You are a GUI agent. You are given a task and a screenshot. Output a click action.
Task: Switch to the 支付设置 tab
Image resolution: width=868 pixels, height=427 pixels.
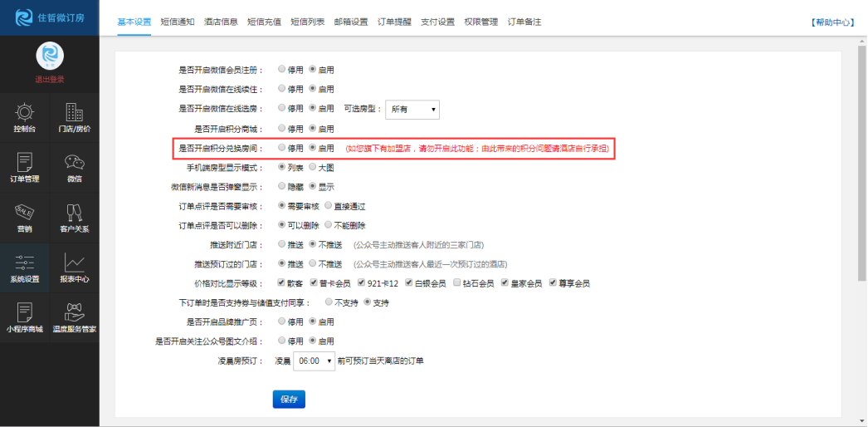[438, 22]
